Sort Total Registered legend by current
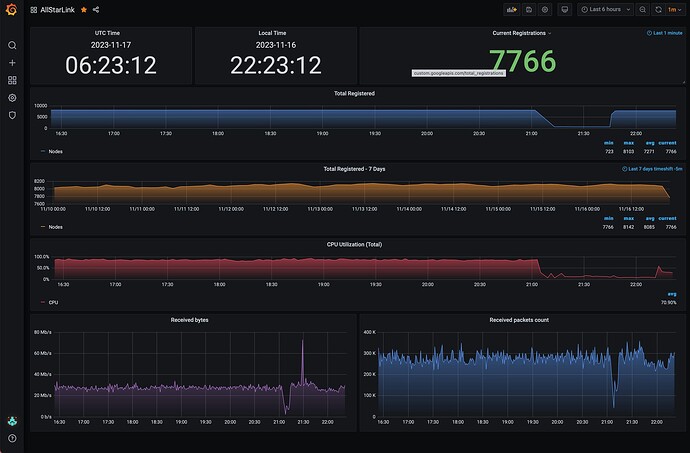 (x=668, y=143)
